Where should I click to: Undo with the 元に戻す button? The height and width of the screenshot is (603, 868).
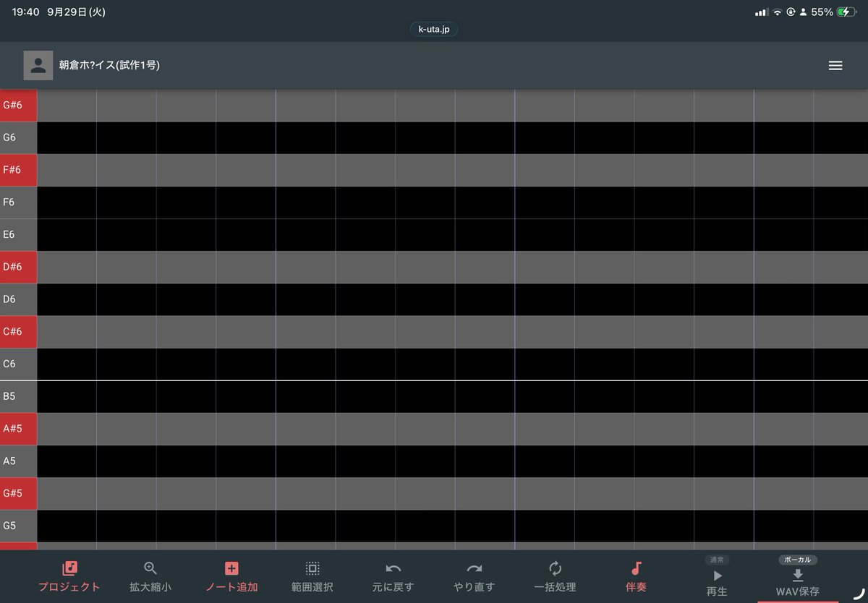[x=393, y=577]
